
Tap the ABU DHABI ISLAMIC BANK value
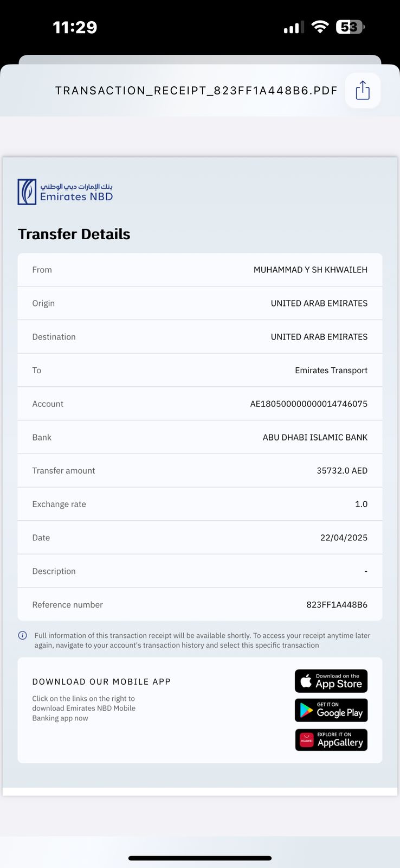[x=315, y=437]
